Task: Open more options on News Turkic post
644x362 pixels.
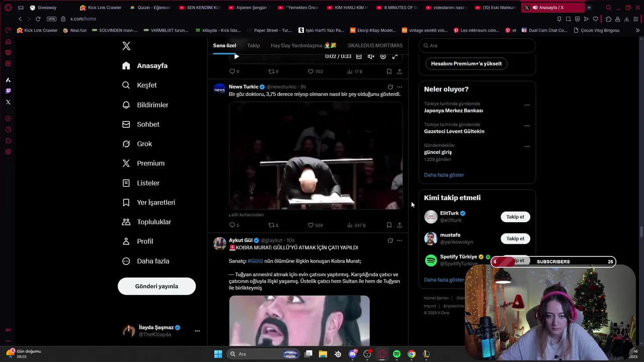Action: point(399,86)
